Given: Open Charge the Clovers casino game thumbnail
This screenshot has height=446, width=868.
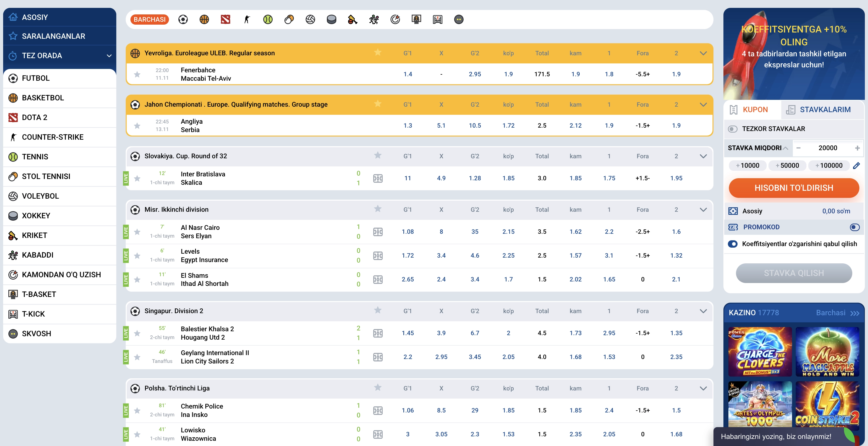Looking at the screenshot, I should point(760,352).
